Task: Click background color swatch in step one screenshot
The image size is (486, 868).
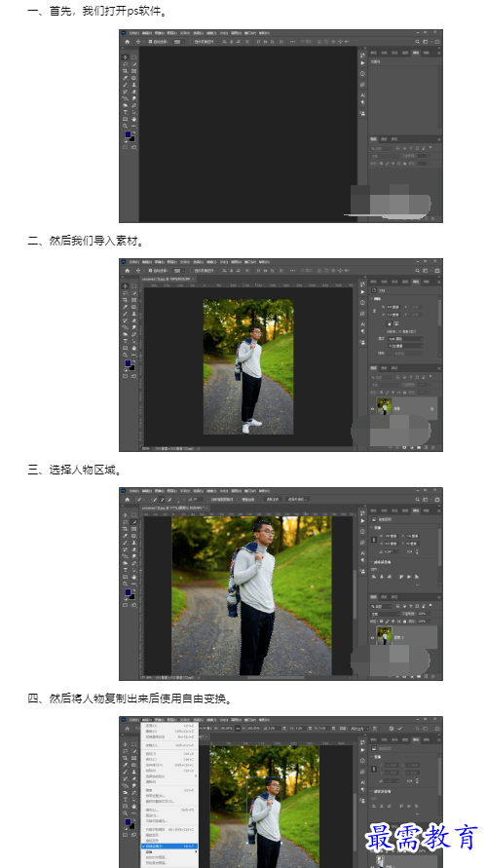Action: pos(132,139)
